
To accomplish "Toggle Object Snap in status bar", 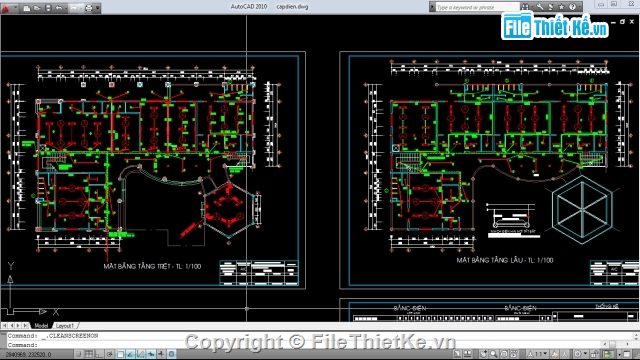I will pyautogui.click(x=120, y=354).
